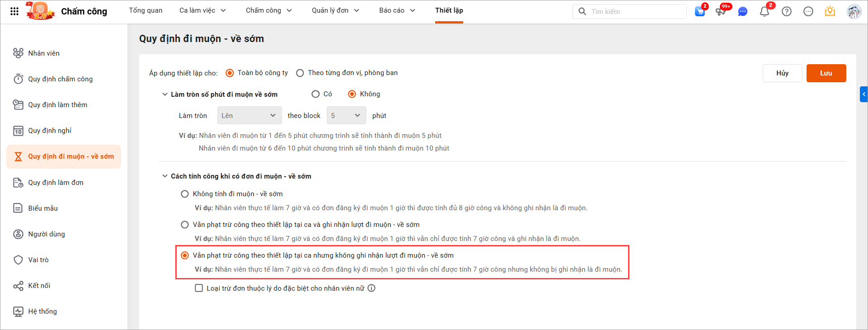Screen dimensions: 868x330
Task: Click the search magnifier icon
Action: coord(582,11)
